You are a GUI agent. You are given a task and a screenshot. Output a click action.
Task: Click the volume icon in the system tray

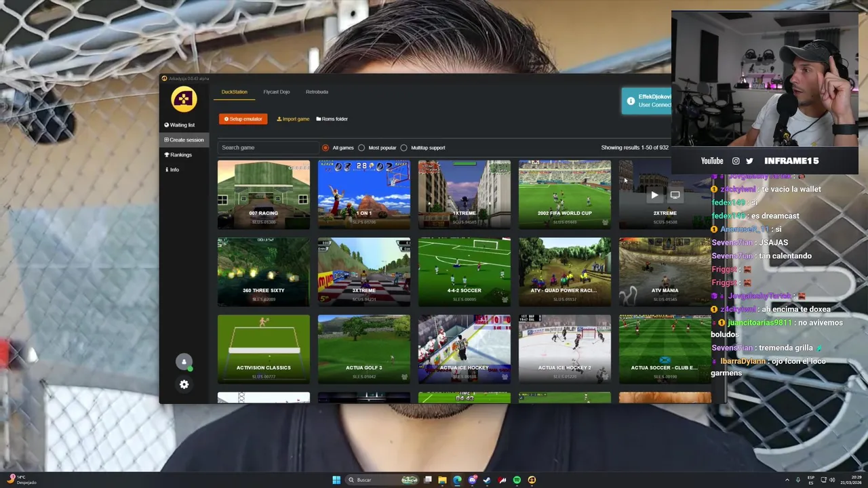click(832, 480)
